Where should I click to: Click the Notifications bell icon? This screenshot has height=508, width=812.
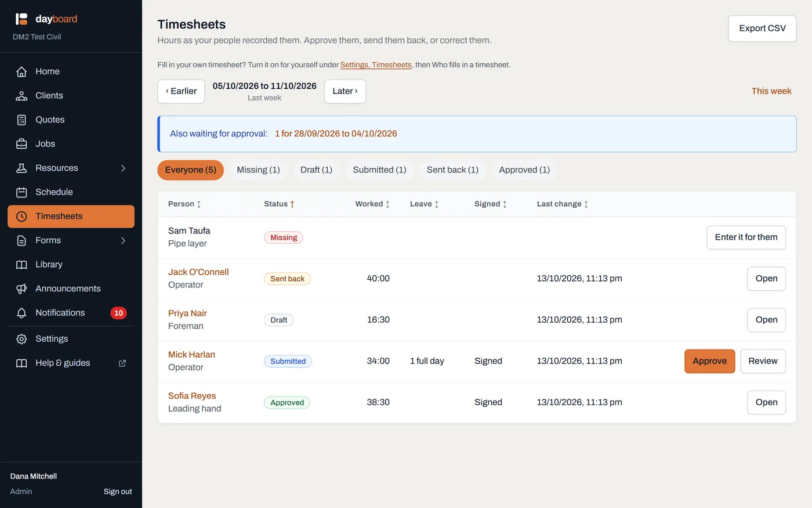(21, 313)
